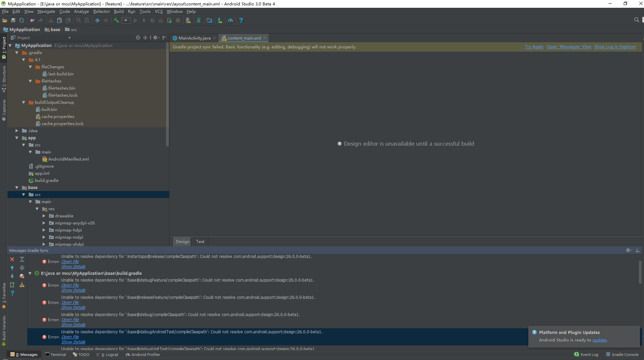Image resolution: width=644 pixels, height=360 pixels.
Task: Collapse the fileChanges folder
Action: 30,67
